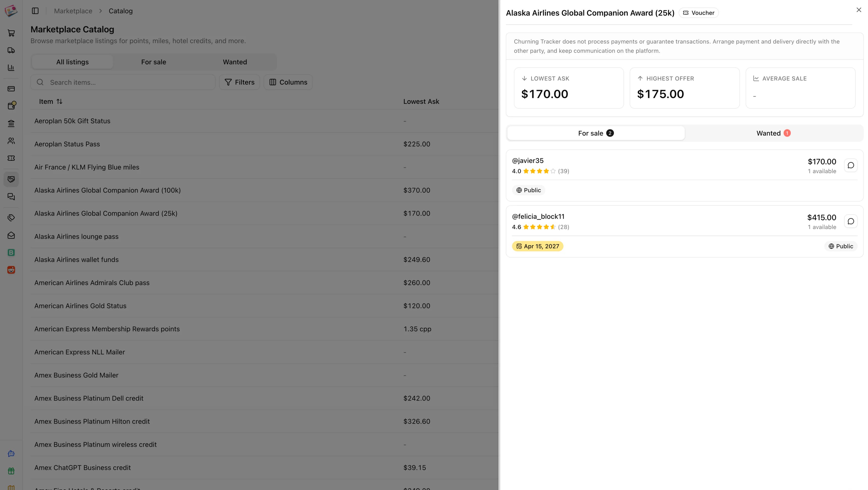Select the For sale catalog tab
Viewport: 868px width, 490px height.
[x=154, y=62]
